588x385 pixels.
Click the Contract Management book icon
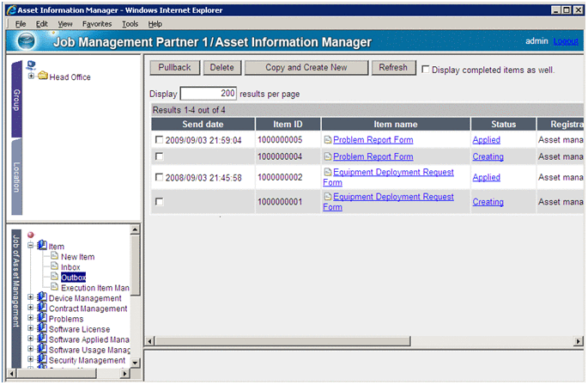[x=42, y=309]
